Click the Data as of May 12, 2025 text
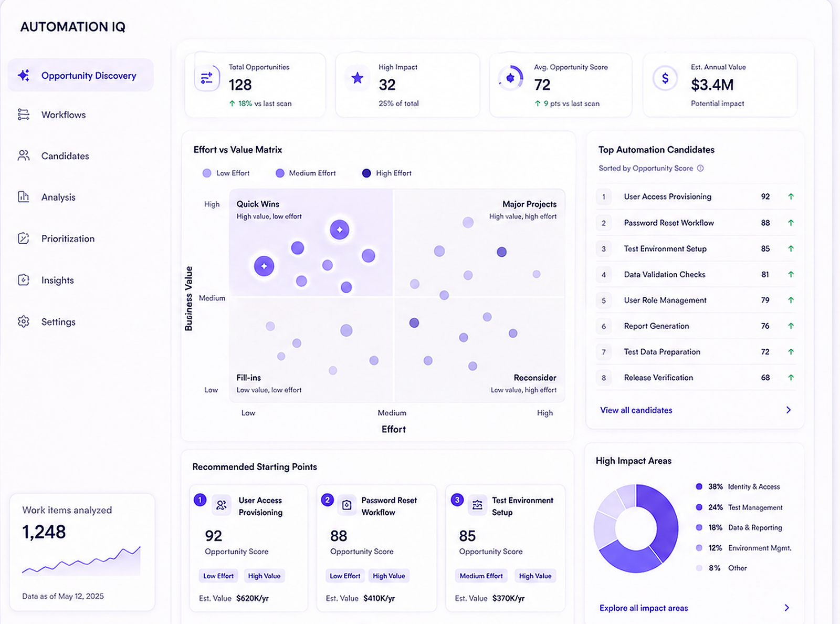 (63, 596)
